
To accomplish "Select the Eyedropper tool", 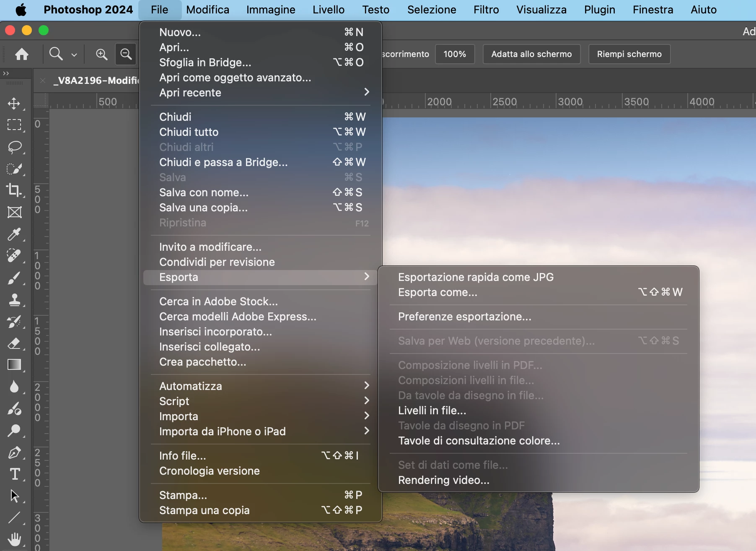I will pos(14,234).
